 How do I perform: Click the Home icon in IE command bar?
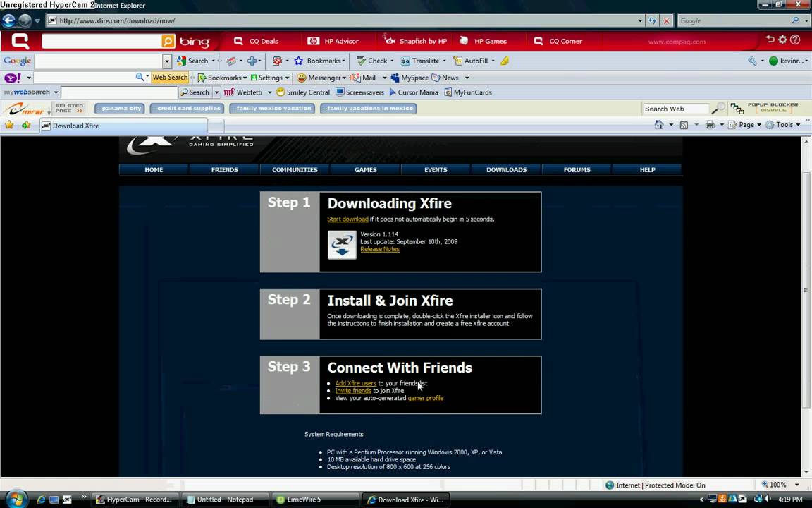[x=659, y=125]
